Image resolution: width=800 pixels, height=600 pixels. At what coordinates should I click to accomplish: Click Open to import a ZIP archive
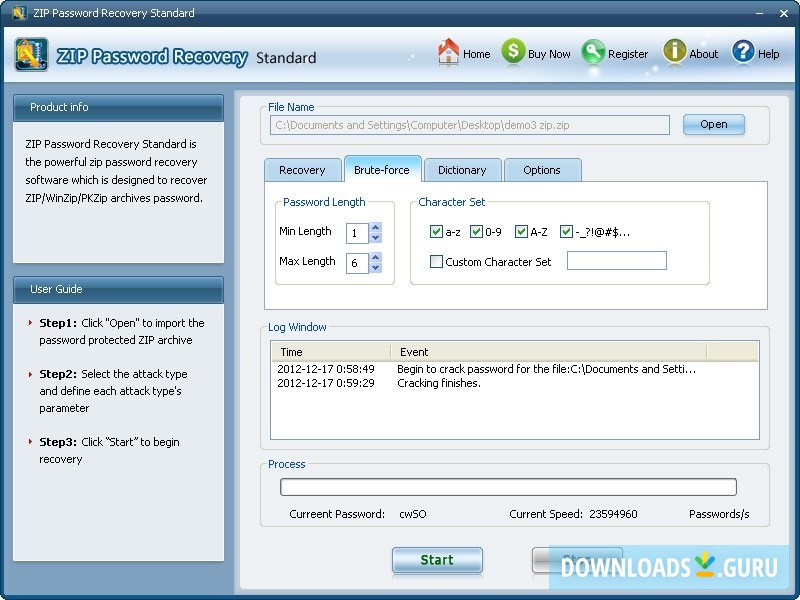pos(714,124)
